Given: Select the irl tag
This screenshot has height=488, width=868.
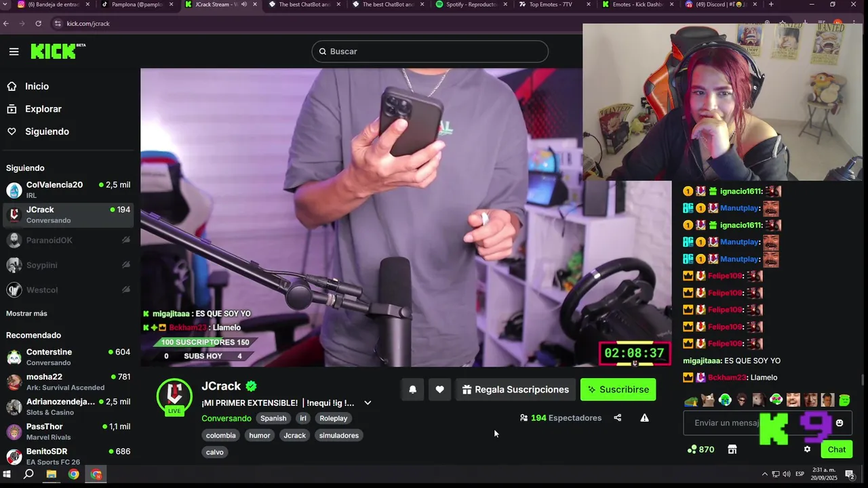Looking at the screenshot, I should click(303, 418).
